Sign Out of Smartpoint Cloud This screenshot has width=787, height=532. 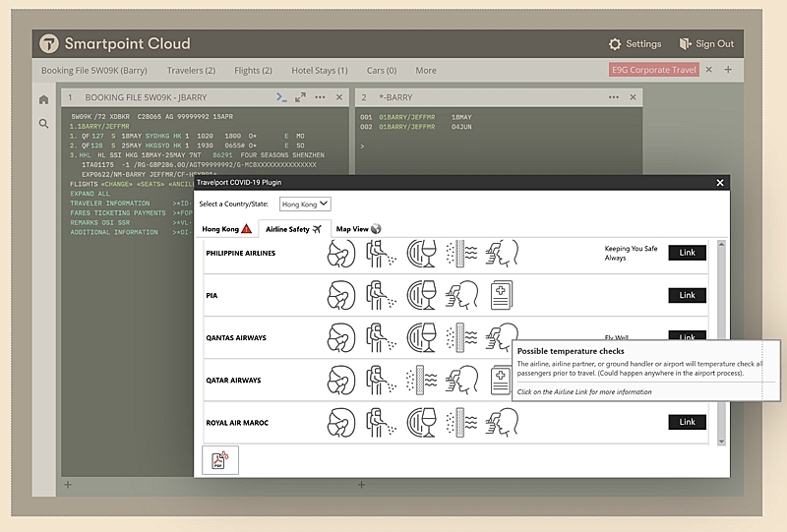(x=706, y=43)
